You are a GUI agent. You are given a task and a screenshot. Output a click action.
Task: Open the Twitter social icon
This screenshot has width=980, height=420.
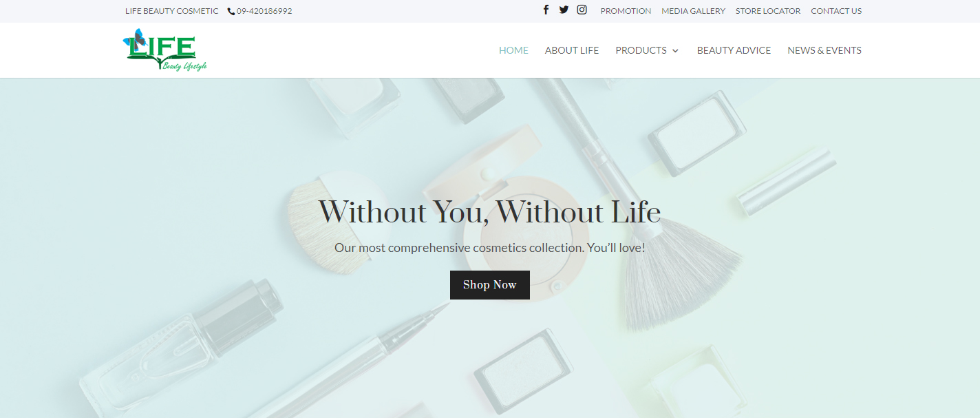(564, 10)
